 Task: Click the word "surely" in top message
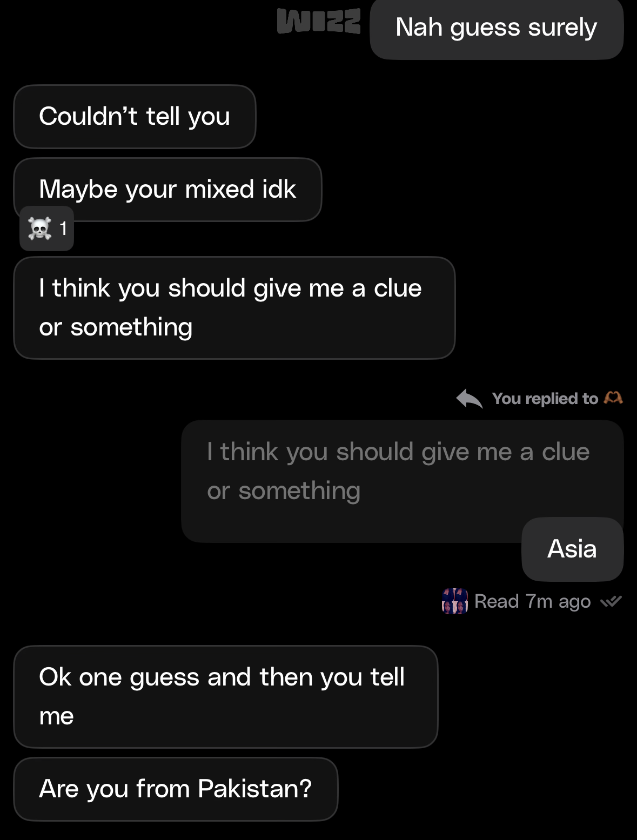coord(562,28)
